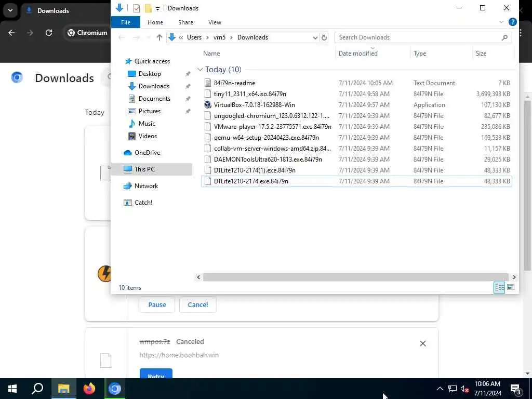The height and width of the screenshot is (399, 532).
Task: Open Desktop in navigation pane
Action: pos(150,74)
